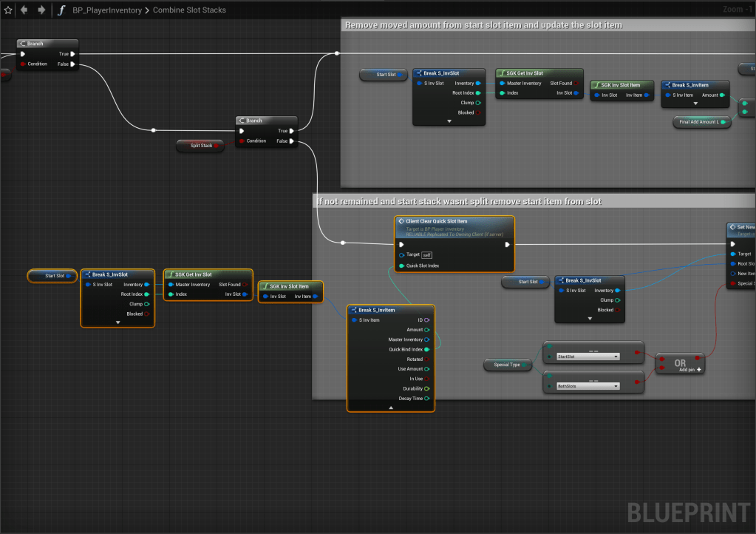Navigate back with the left arrow
756x534 pixels.
click(x=24, y=10)
